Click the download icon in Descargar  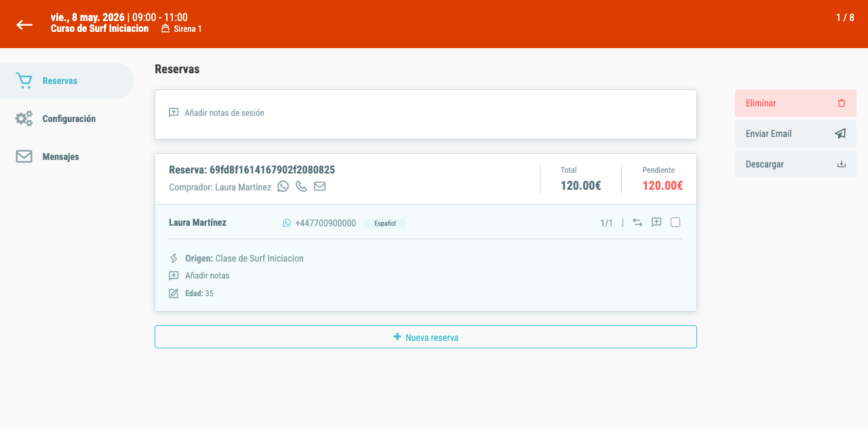pos(842,164)
